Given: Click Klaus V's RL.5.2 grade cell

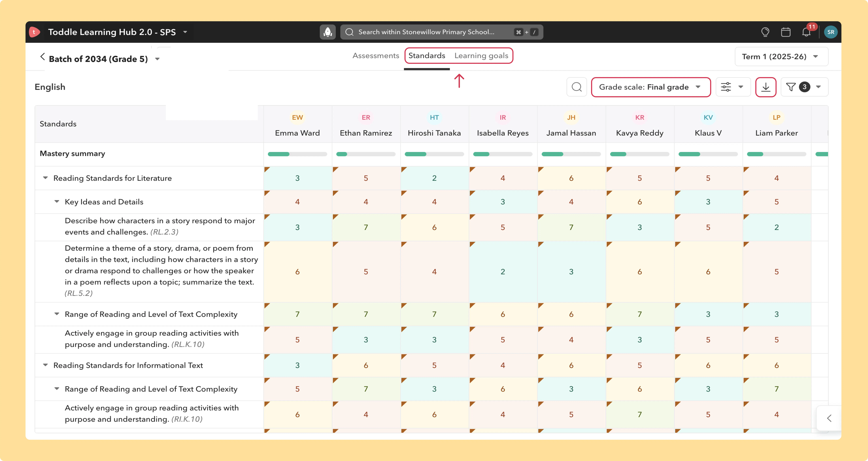Looking at the screenshot, I should coord(708,272).
